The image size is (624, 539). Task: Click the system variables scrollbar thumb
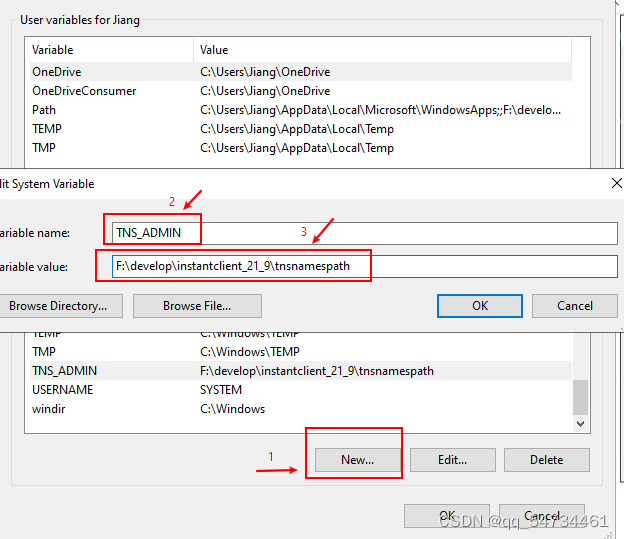[x=580, y=398]
